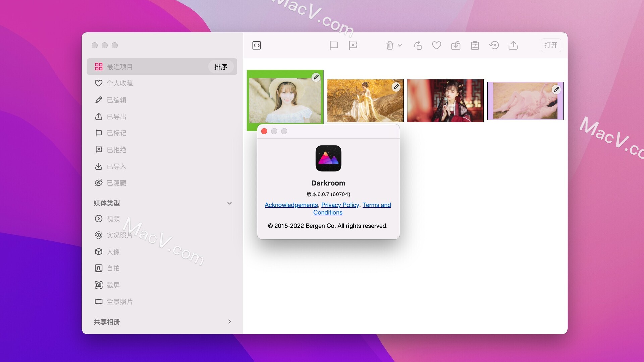644x362 pixels.
Task: Select 实况照片 media type
Action: [162, 235]
